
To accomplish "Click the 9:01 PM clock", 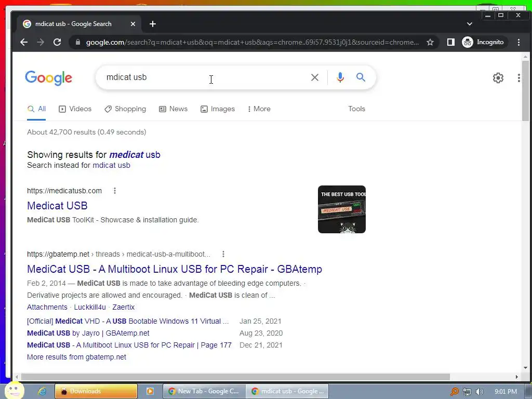I will (506, 392).
